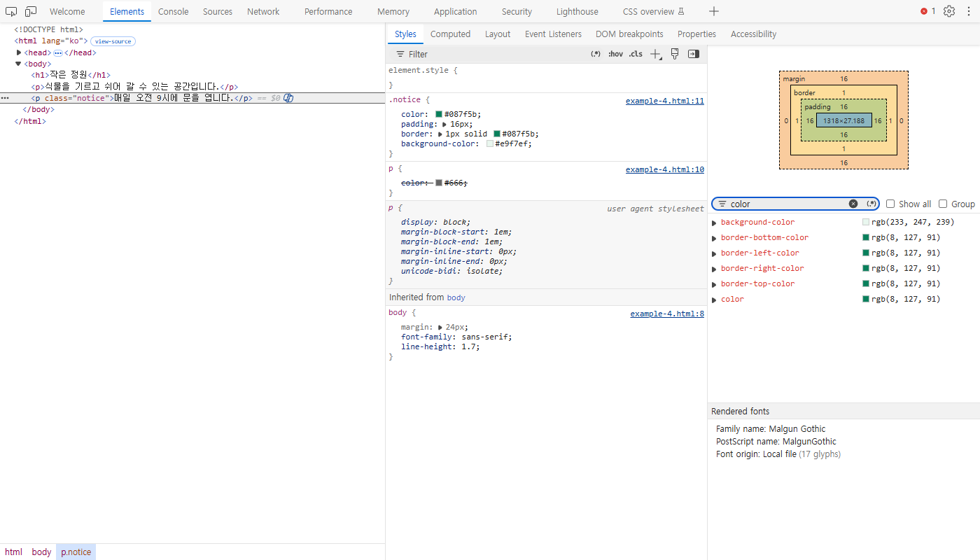Image resolution: width=980 pixels, height=560 pixels.
Task: Add new style rule plus icon
Action: point(655,54)
